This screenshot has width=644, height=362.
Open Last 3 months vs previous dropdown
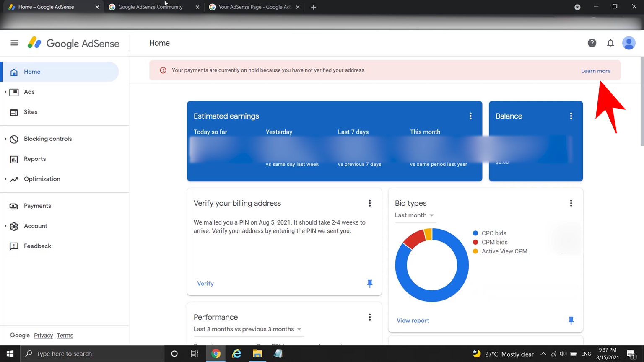248,329
